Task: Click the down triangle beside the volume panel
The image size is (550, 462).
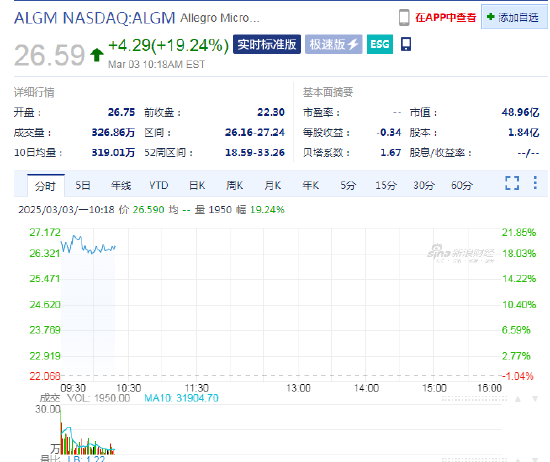Action: coord(535,399)
